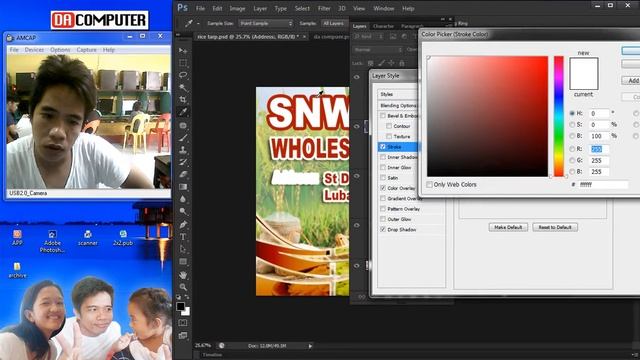
Task: Select the History Brush tool
Action: [183, 162]
